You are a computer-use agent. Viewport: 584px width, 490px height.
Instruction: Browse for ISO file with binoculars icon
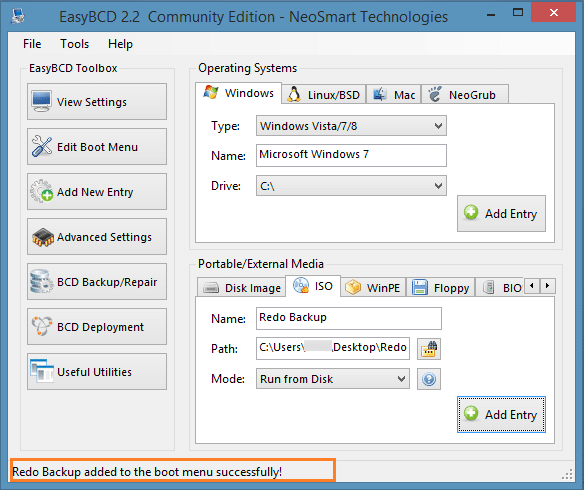[x=429, y=349]
